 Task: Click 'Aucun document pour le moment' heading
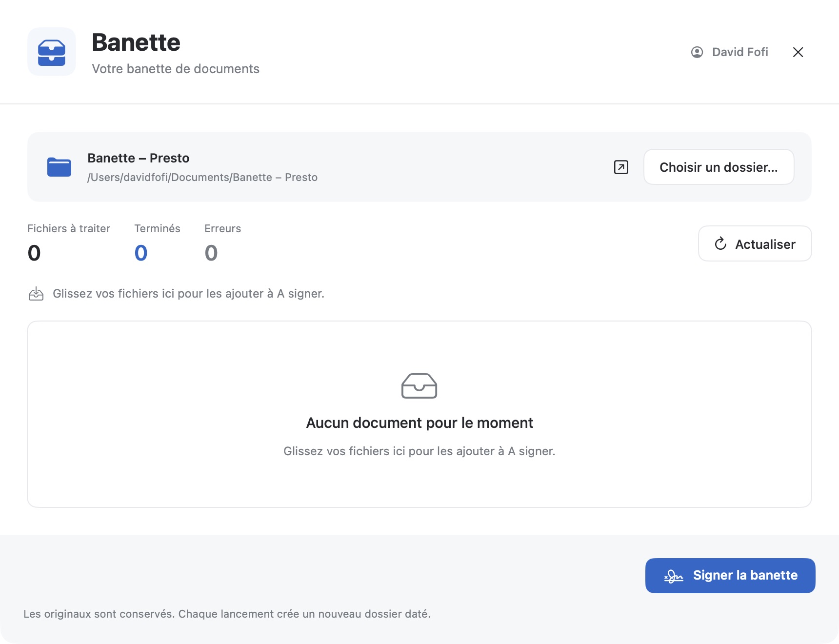(x=419, y=423)
